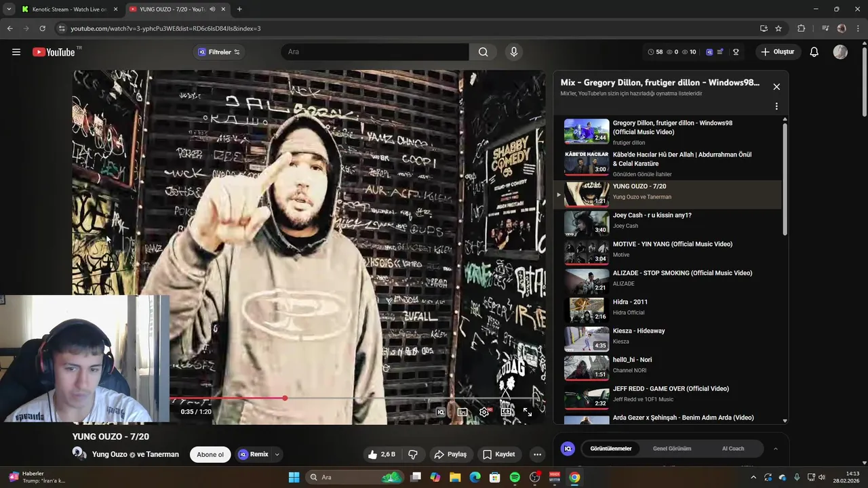Viewport: 868px width, 488px height.
Task: Open the Tanerman channel link
Action: coord(163,455)
